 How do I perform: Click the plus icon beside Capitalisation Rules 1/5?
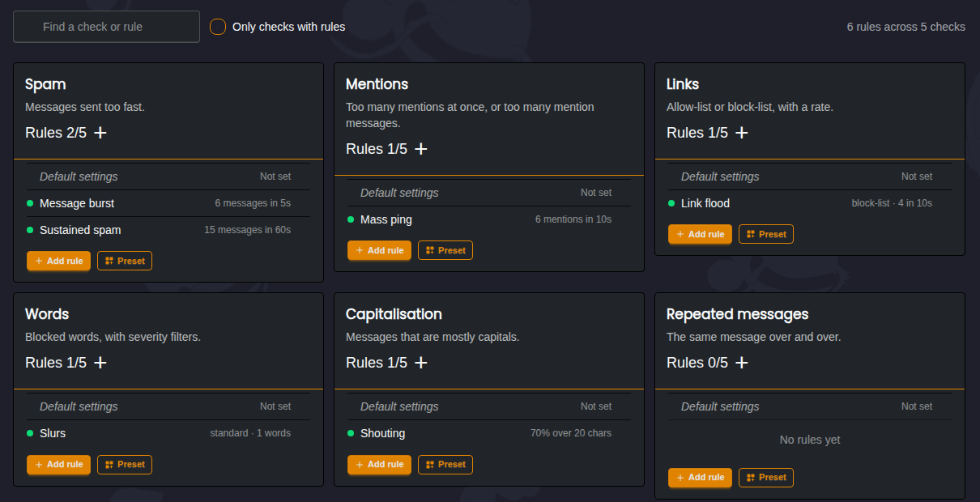pos(421,363)
